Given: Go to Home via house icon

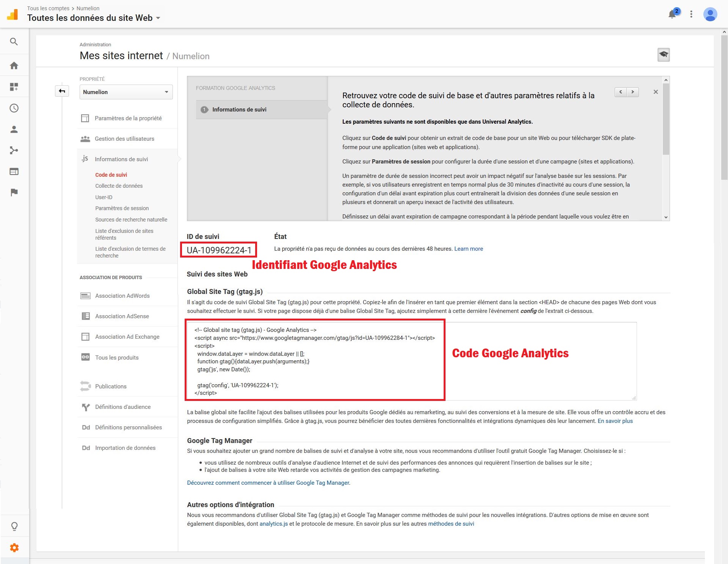Looking at the screenshot, I should coord(14,66).
